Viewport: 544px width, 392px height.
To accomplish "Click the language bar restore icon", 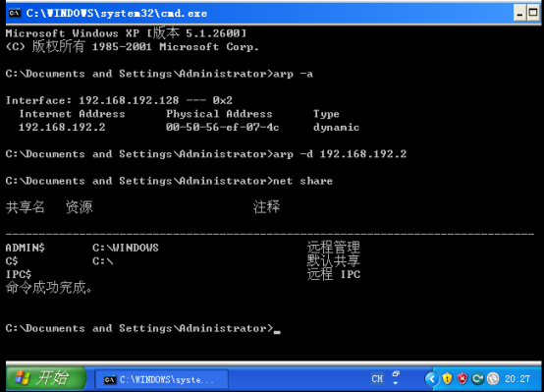I will click(396, 374).
